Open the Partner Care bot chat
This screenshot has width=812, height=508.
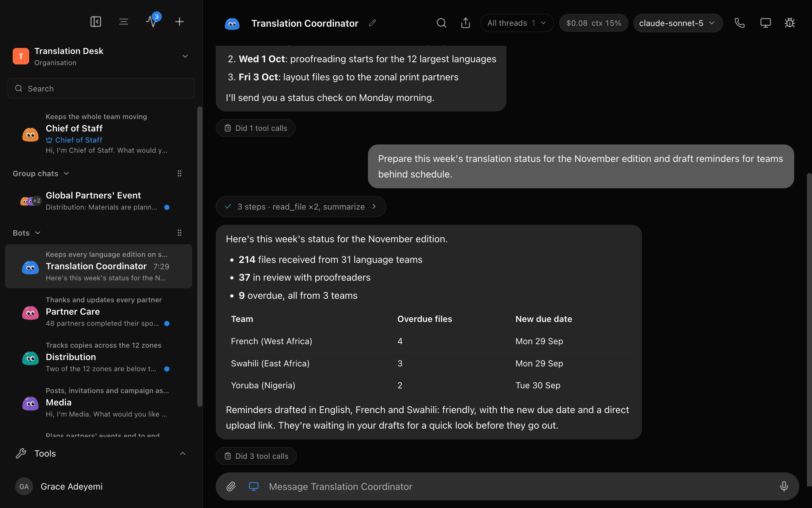pos(99,311)
